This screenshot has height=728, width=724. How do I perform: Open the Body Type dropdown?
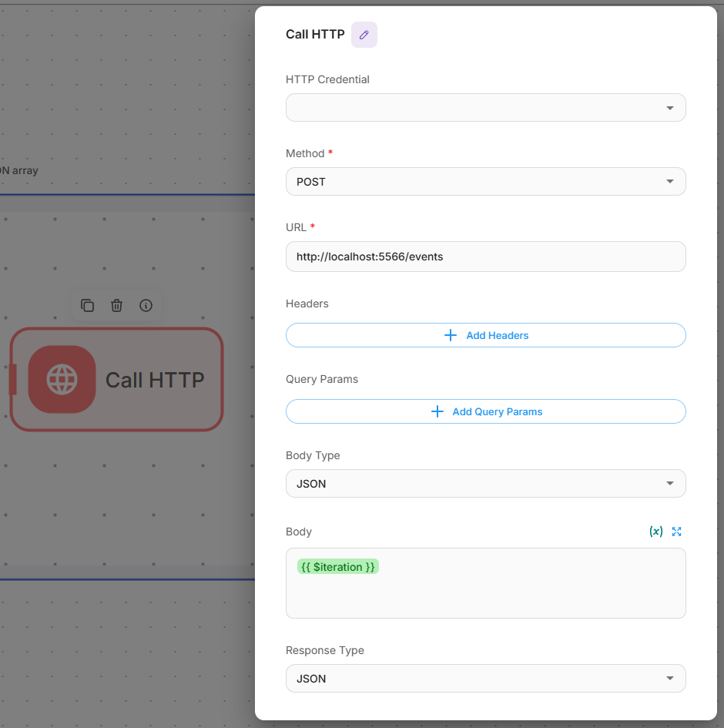(x=485, y=484)
